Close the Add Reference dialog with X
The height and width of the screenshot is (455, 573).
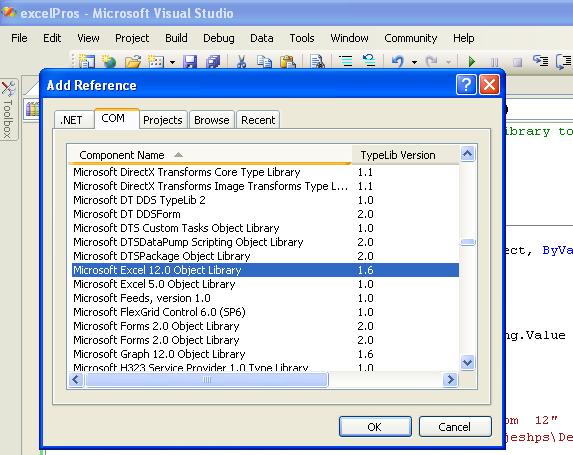pyautogui.click(x=489, y=85)
